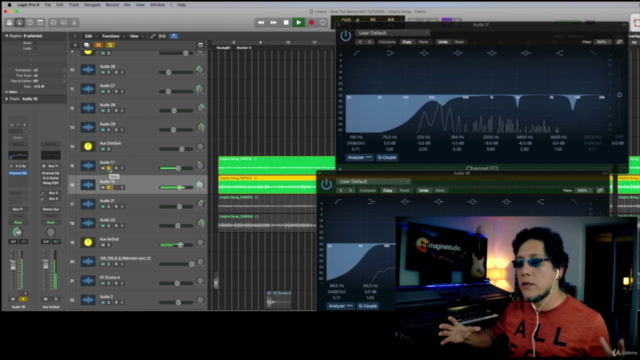Click the yellow Aux AcGuit track icon

point(88,242)
